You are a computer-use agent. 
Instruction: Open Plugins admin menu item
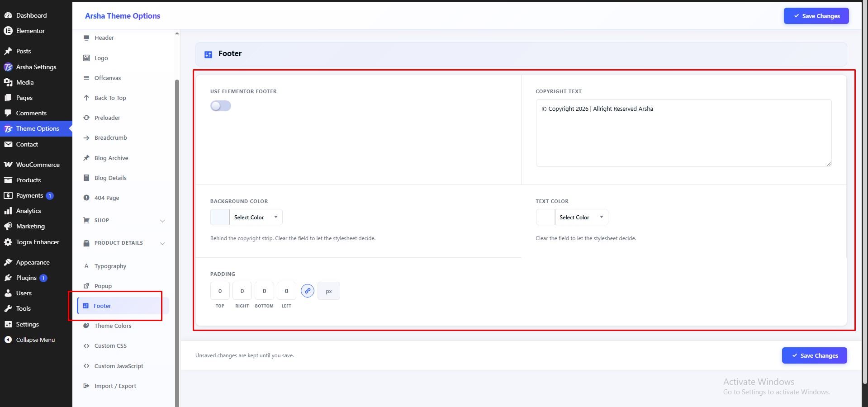(36, 278)
